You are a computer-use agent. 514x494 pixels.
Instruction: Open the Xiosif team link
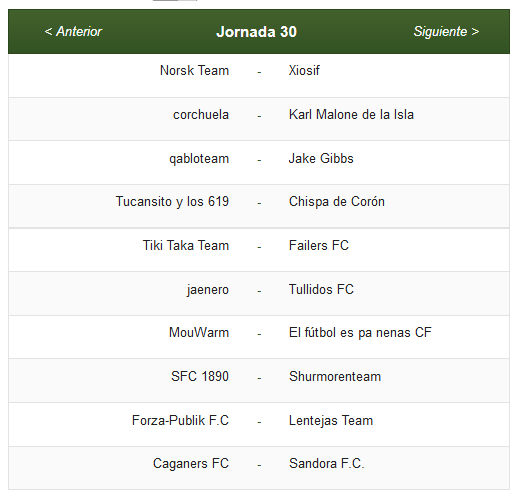coord(304,71)
